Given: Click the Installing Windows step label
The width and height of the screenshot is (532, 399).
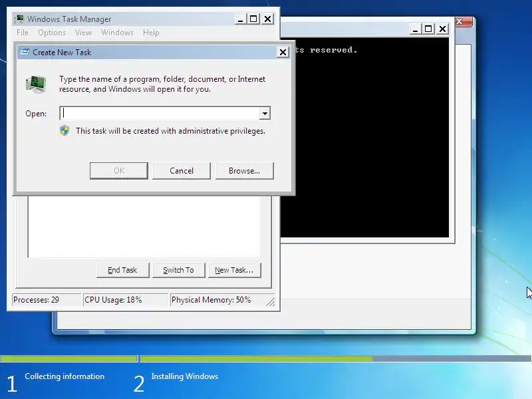Looking at the screenshot, I should coord(185,376).
